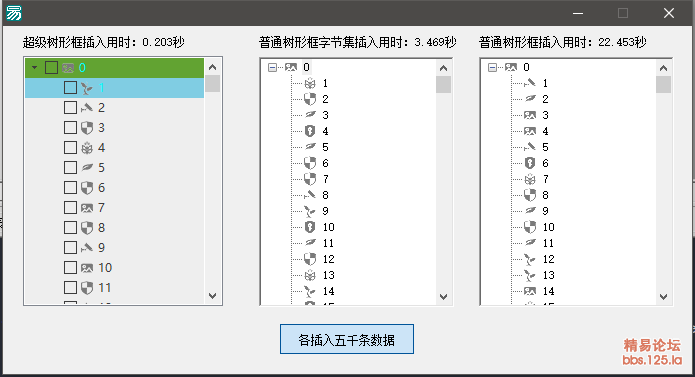
Task: Collapse node 0 minus box in middle tree
Action: click(x=272, y=67)
